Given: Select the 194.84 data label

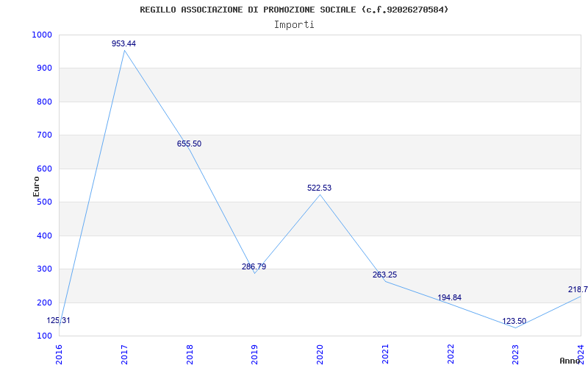Looking at the screenshot, I should [x=449, y=298].
